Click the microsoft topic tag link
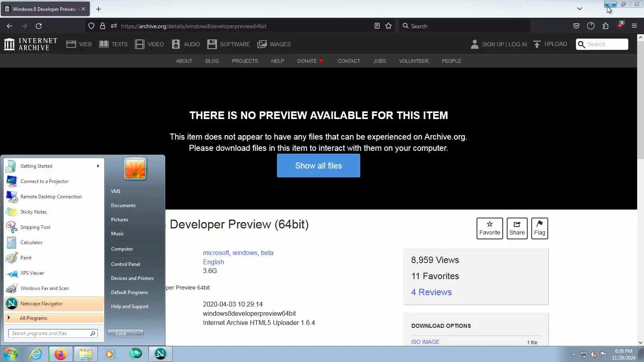 click(216, 253)
